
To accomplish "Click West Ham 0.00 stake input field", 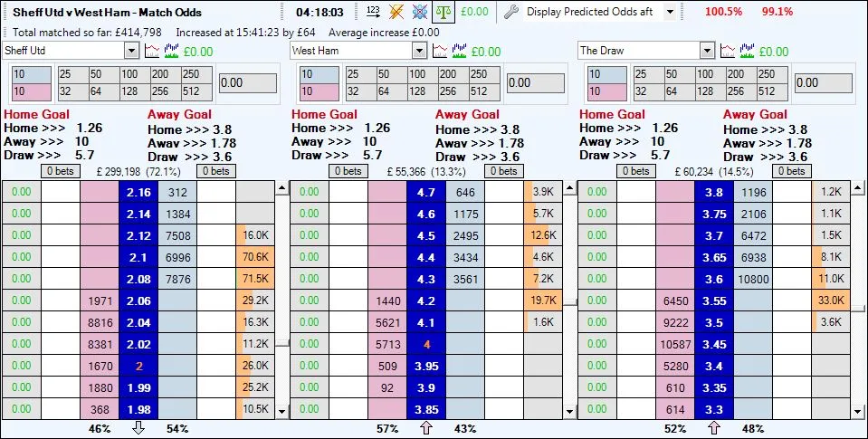I will [x=535, y=83].
